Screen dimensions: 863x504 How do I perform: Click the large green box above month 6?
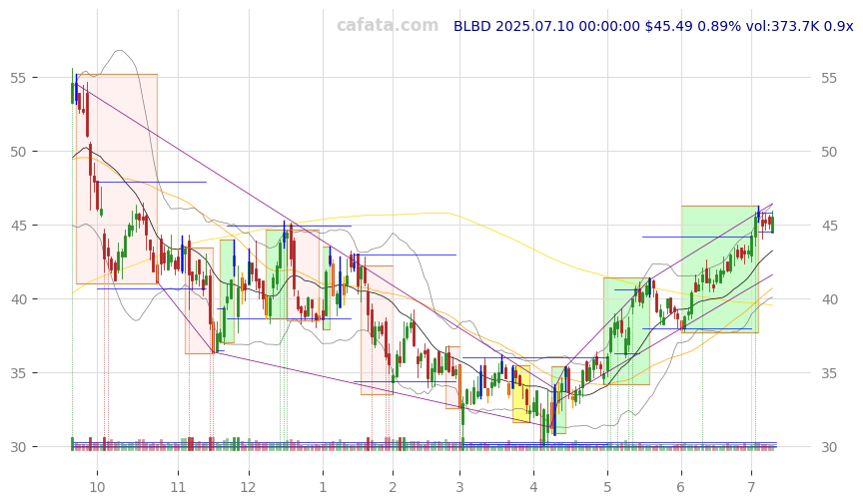click(x=720, y=269)
